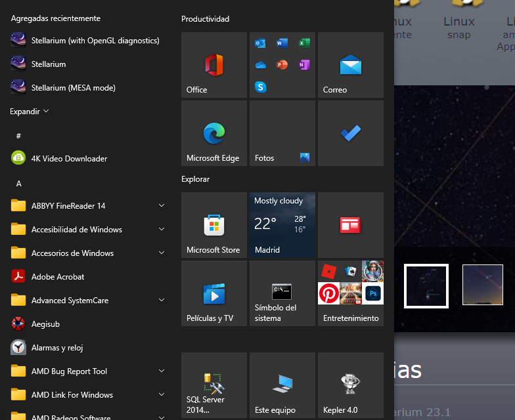Launch the Microsoft Edge tile

click(214, 133)
